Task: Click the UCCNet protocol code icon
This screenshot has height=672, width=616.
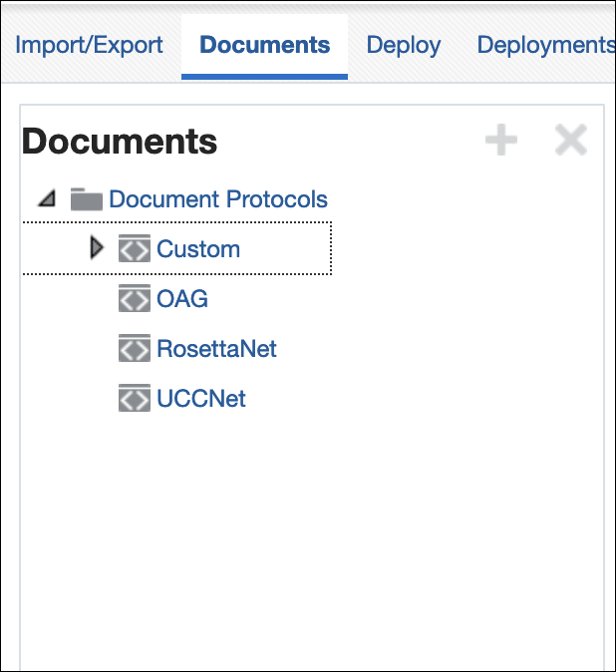Action: pyautogui.click(x=135, y=398)
